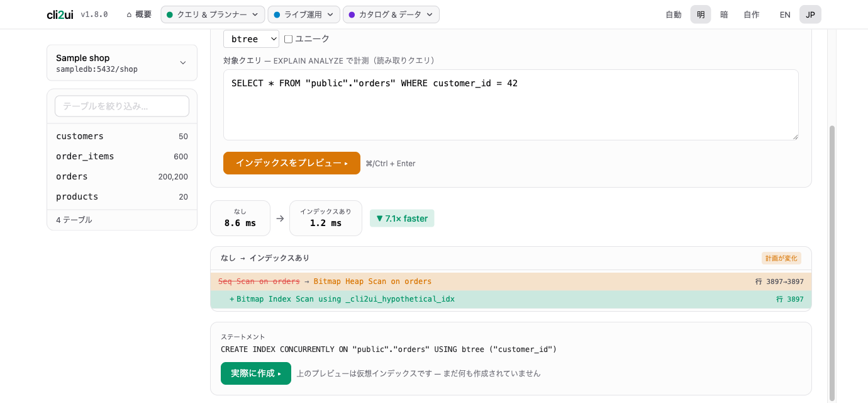Click the Seq Scan → Bitmap Heap Scan row

(511, 281)
